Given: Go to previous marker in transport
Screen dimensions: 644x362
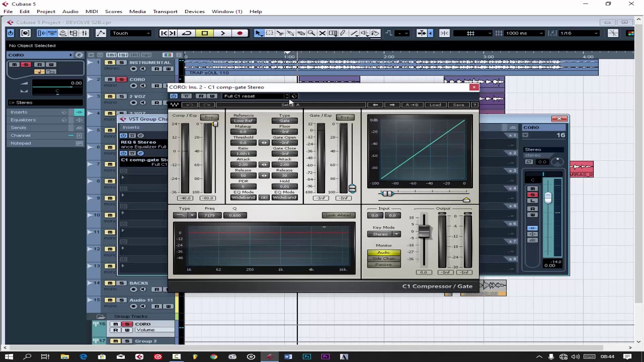Looking at the screenshot, I should pos(164,33).
